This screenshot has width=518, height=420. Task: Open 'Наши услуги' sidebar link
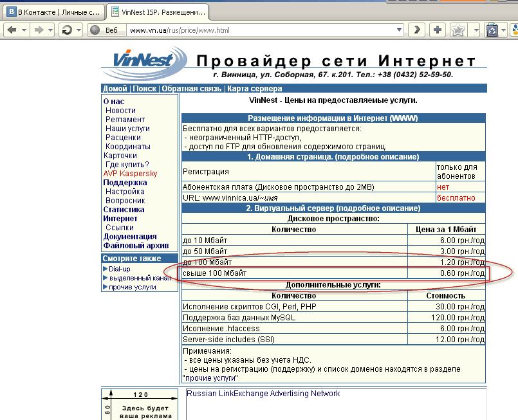pos(127,128)
